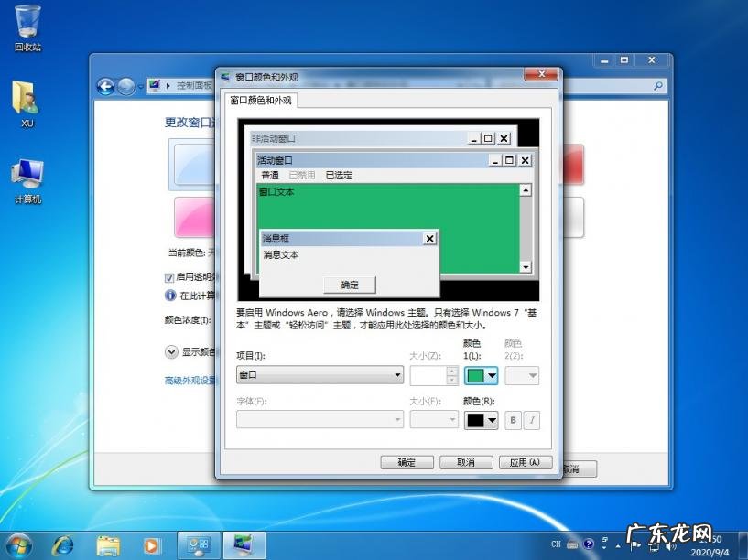
Task: Open Windows Media Player from taskbar
Action: click(151, 545)
